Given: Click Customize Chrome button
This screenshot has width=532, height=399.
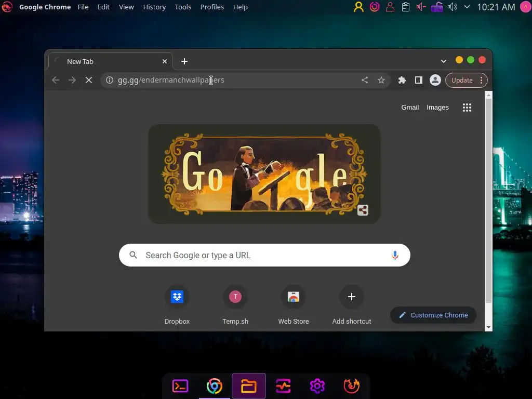Looking at the screenshot, I should tap(433, 315).
